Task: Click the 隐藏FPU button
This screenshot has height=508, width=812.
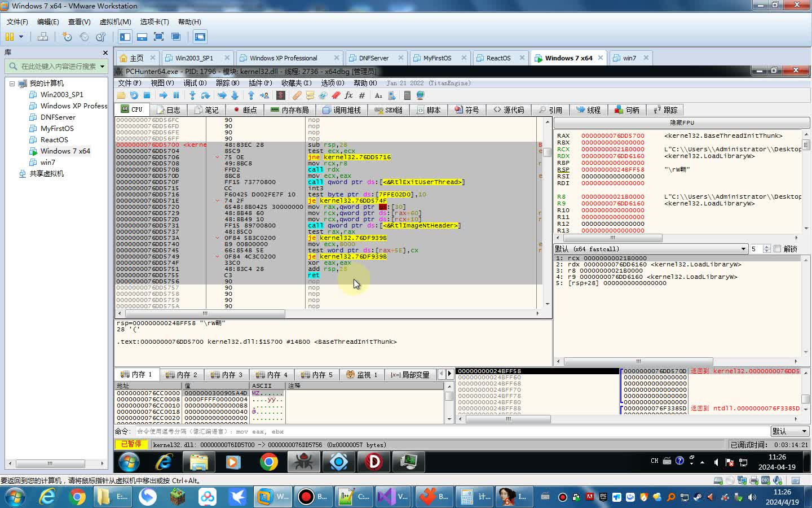Action: tap(681, 122)
